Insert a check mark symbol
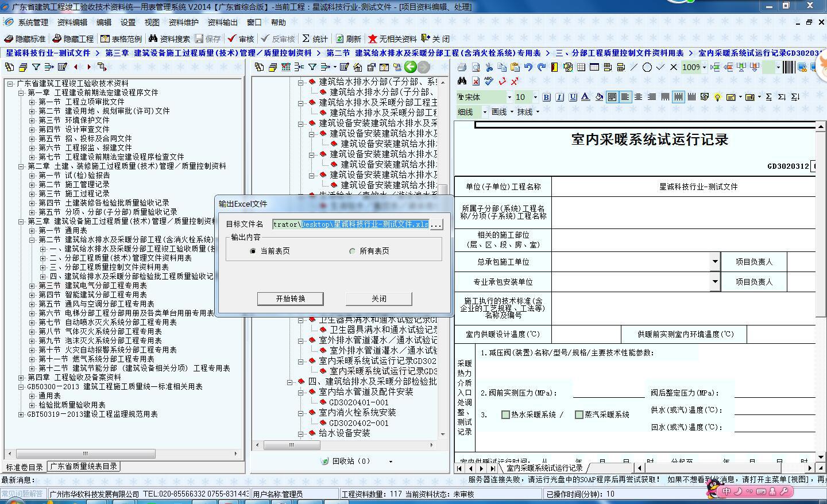 pos(660,67)
